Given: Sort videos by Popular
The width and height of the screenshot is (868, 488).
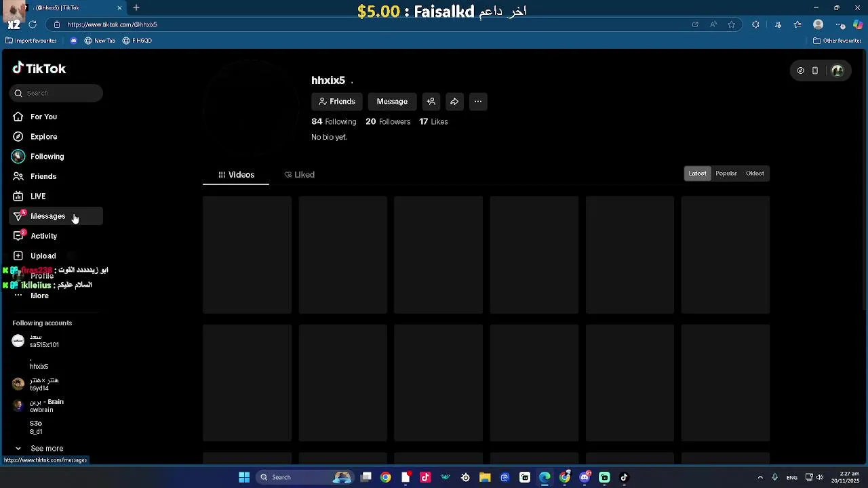Looking at the screenshot, I should click(x=726, y=174).
